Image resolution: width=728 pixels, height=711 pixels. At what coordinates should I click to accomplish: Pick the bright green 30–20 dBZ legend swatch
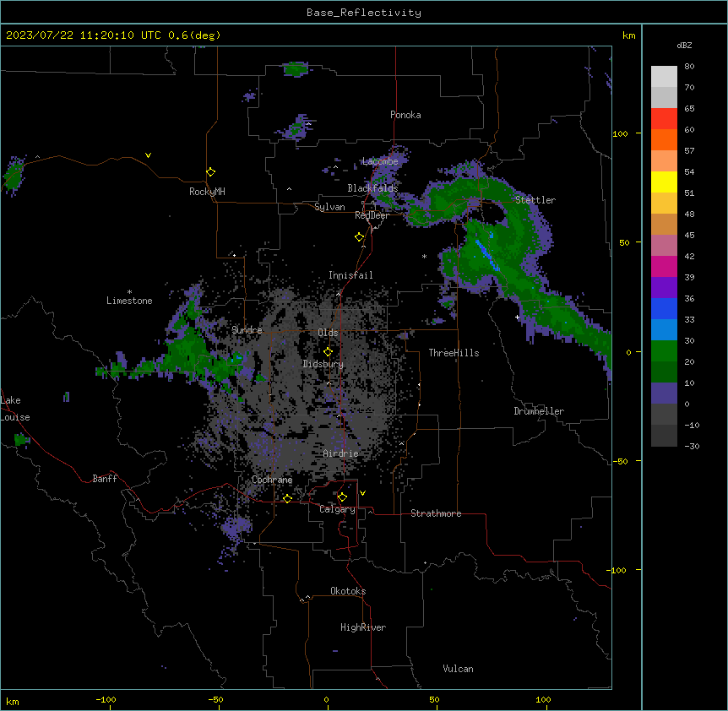pos(664,351)
